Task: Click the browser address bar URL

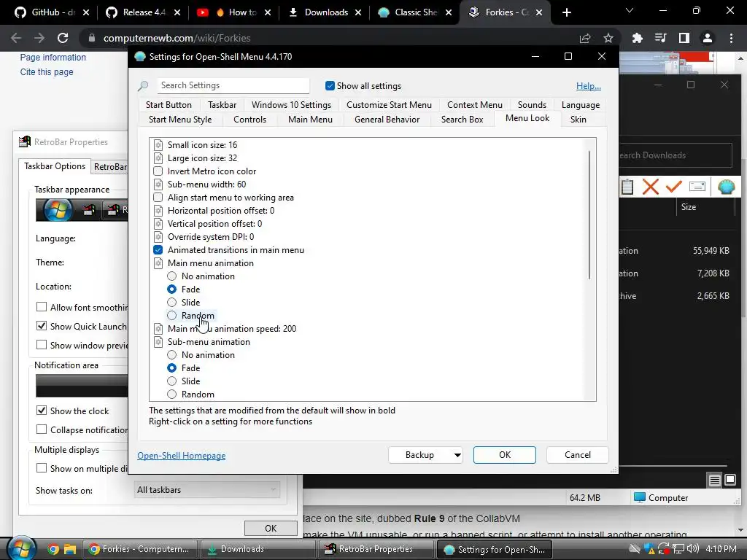Action: [177, 38]
